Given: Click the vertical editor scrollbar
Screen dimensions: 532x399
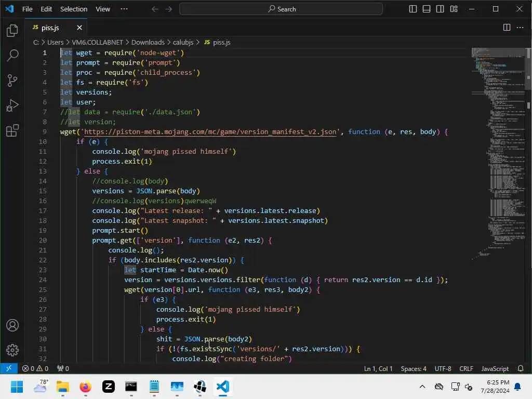Looking at the screenshot, I should click(528, 68).
